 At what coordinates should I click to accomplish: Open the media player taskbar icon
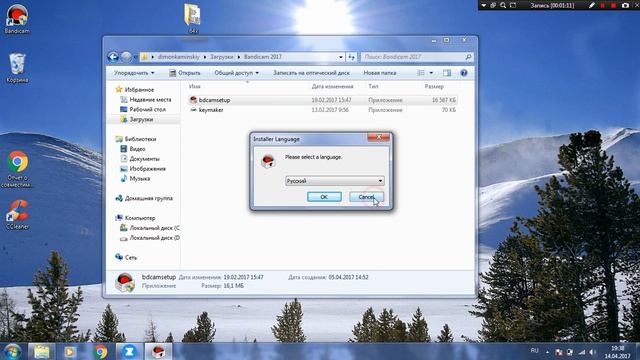tap(69, 351)
